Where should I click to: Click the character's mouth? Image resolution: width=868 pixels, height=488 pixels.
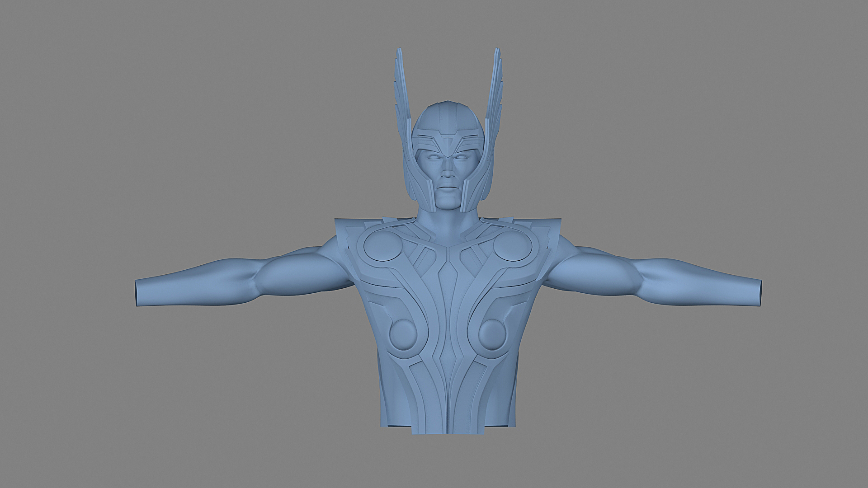pyautogui.click(x=447, y=187)
